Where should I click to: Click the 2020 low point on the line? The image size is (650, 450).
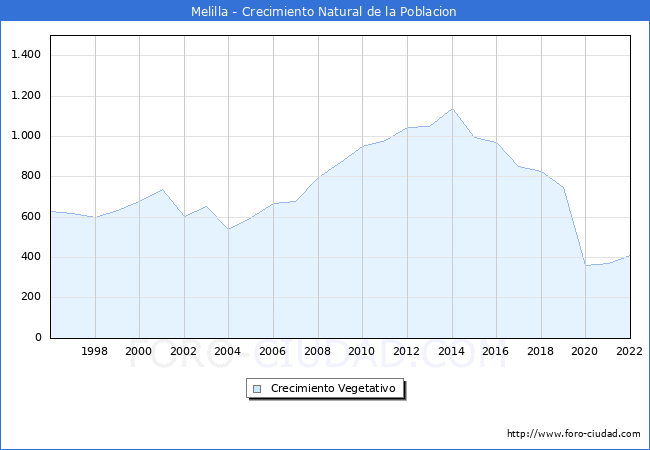pyautogui.click(x=586, y=266)
